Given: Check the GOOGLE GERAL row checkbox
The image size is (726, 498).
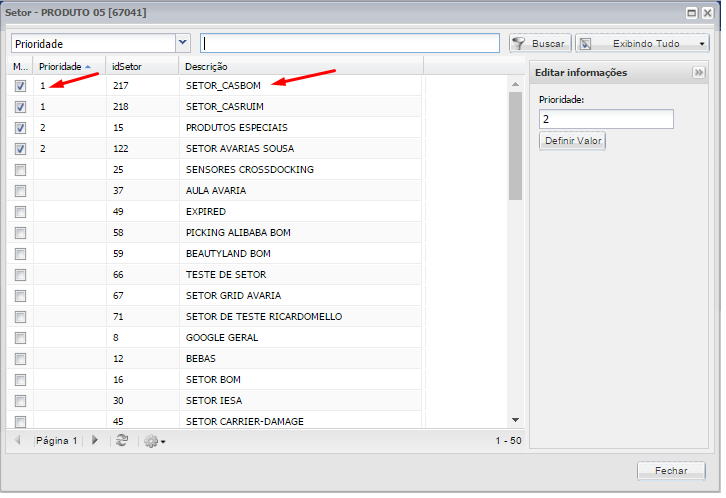Looking at the screenshot, I should coord(20,338).
